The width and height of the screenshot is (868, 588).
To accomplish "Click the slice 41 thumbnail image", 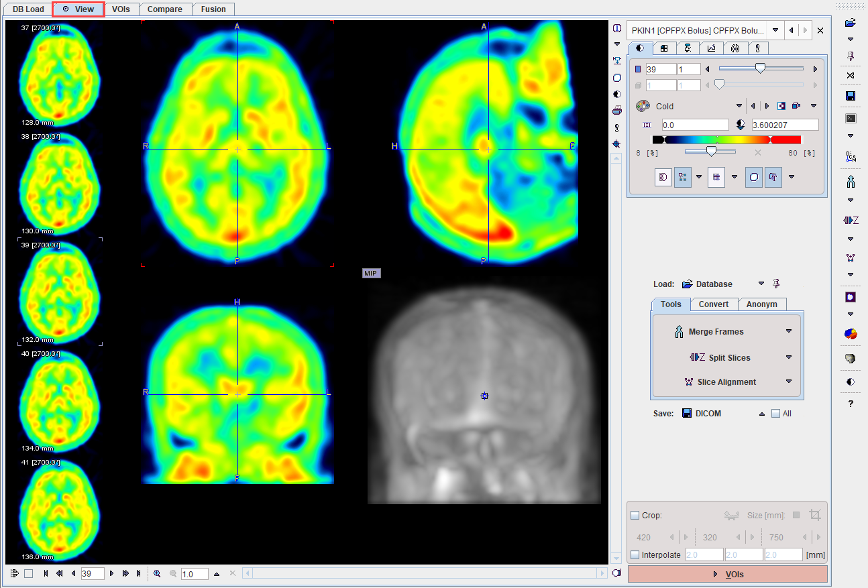I will pyautogui.click(x=59, y=511).
